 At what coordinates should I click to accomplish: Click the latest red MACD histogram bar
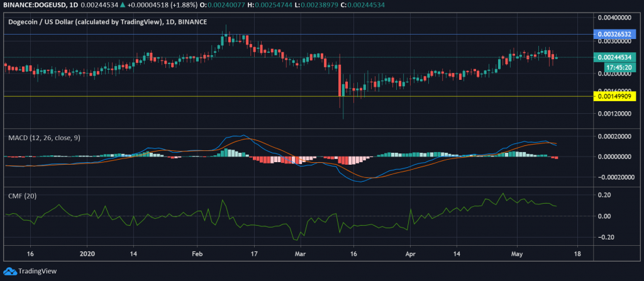click(557, 158)
